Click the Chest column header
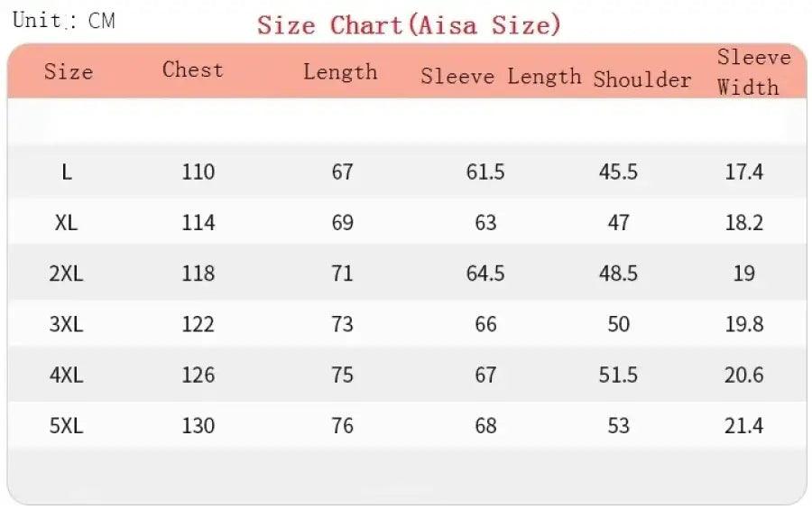 pyautogui.click(x=192, y=70)
